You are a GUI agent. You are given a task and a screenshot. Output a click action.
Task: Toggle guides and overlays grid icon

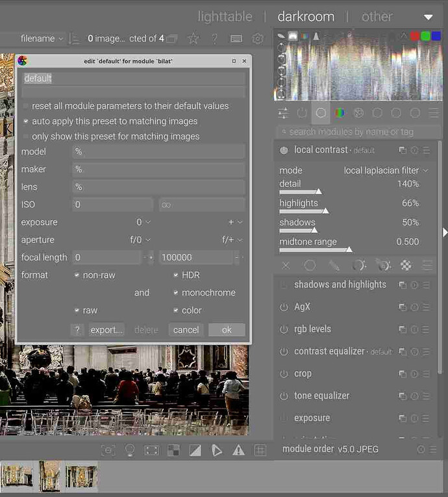260,450
